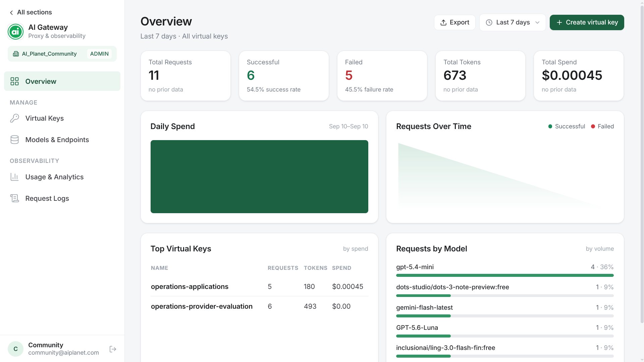
Task: Click the Total Tokens card
Action: tap(480, 76)
